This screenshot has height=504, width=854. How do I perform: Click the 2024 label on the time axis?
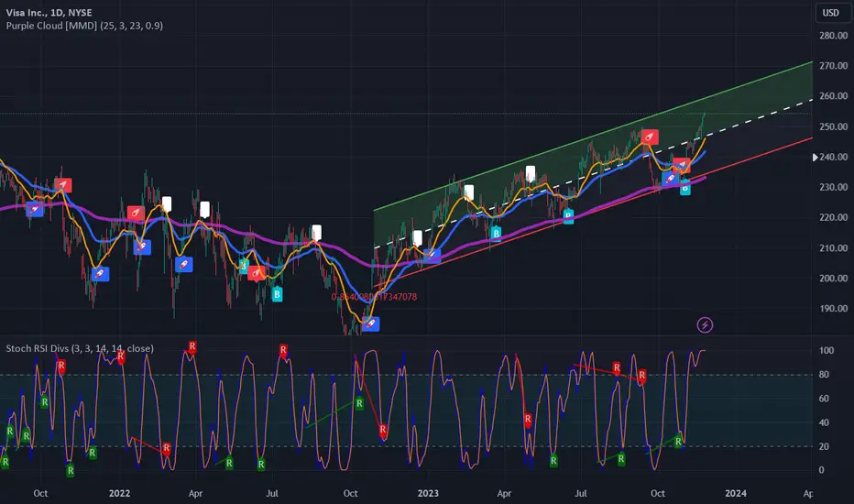point(736,493)
